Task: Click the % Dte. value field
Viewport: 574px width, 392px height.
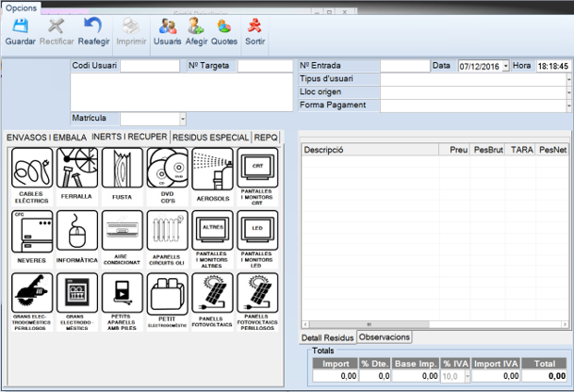Action: point(375,376)
